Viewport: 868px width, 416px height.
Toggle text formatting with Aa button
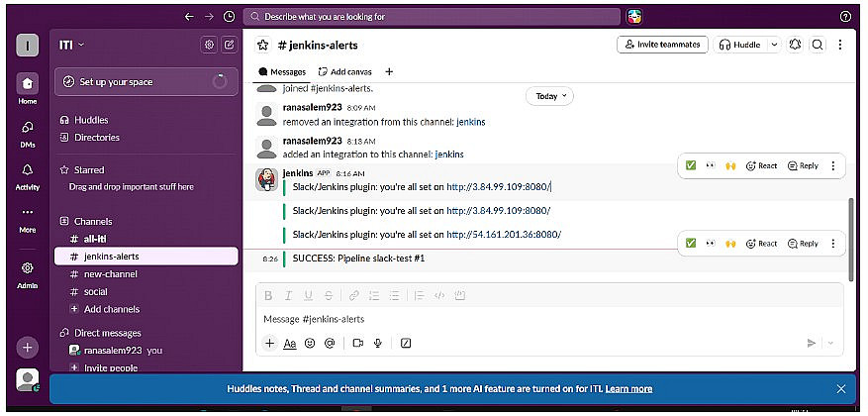pyautogui.click(x=290, y=344)
